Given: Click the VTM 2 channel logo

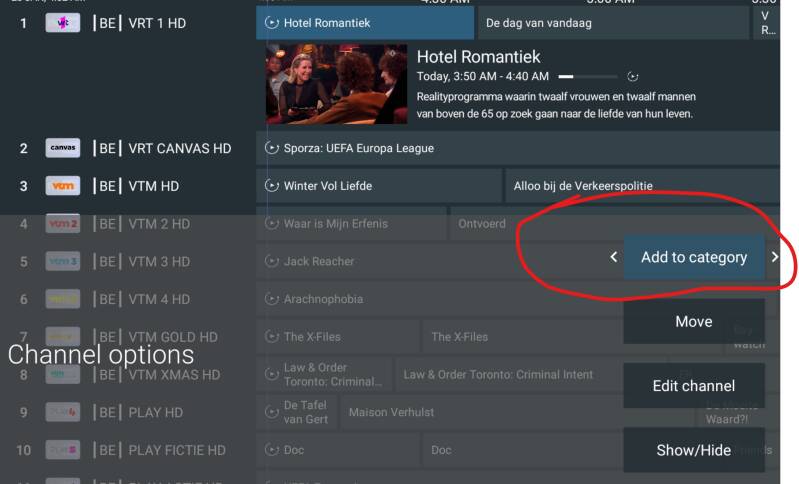Looking at the screenshot, I should [63, 224].
